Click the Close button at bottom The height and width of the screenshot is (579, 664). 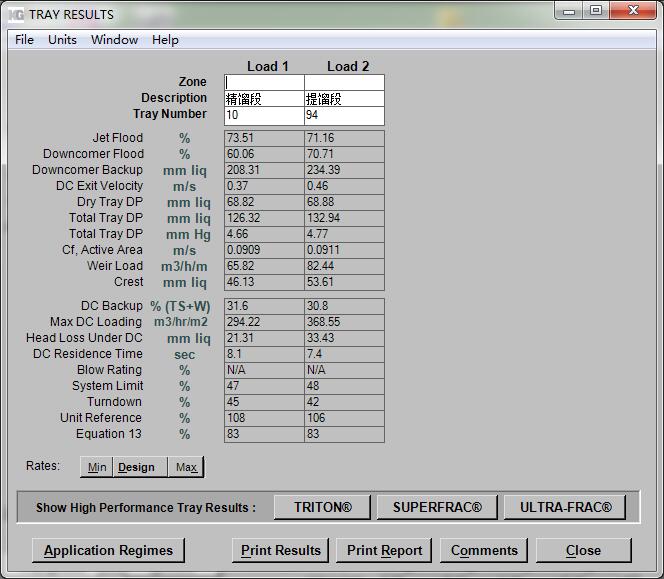(584, 550)
